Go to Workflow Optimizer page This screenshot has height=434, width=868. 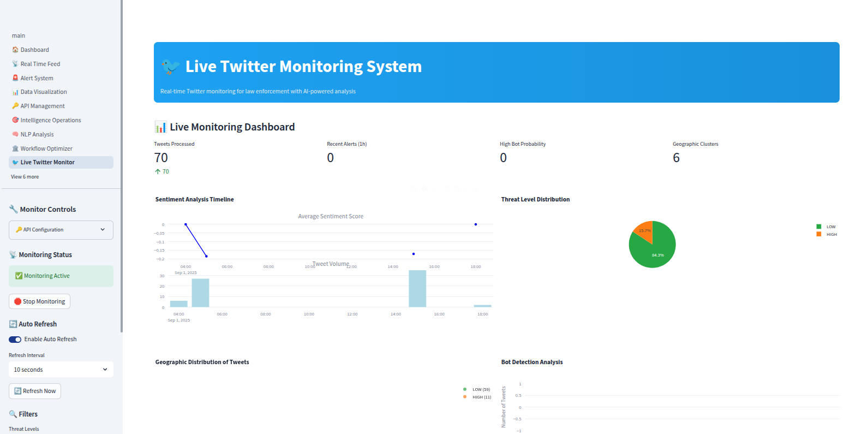pos(61,148)
